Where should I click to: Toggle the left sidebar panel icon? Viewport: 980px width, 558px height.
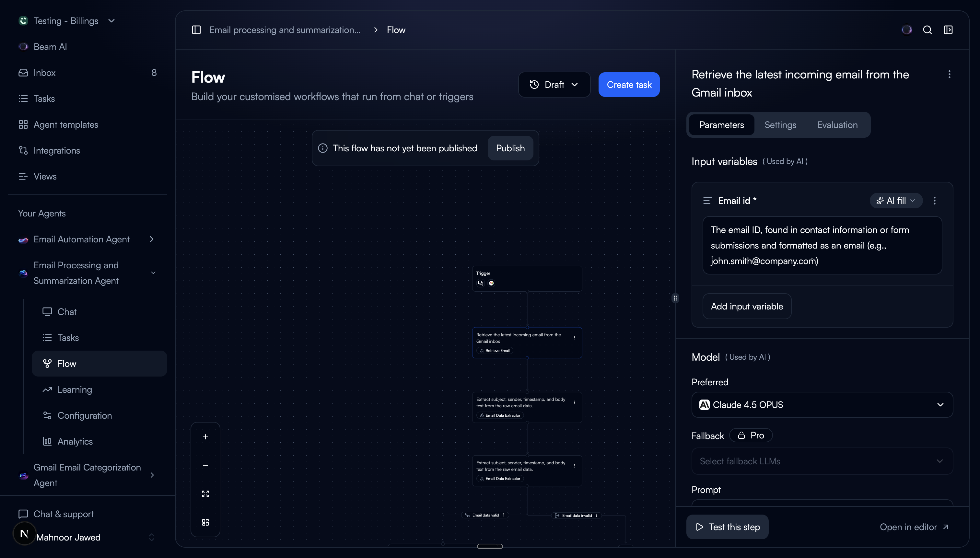(x=196, y=30)
